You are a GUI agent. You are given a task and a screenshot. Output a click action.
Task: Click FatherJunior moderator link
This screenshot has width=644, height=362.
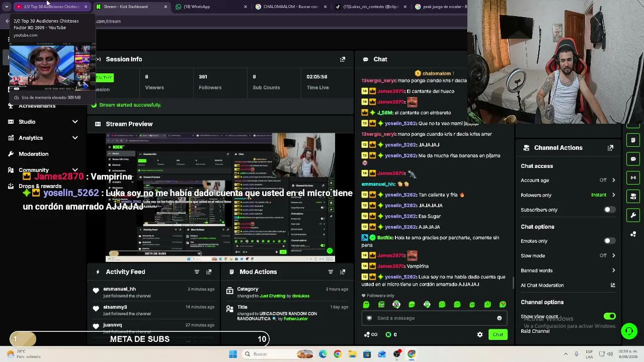(295, 319)
